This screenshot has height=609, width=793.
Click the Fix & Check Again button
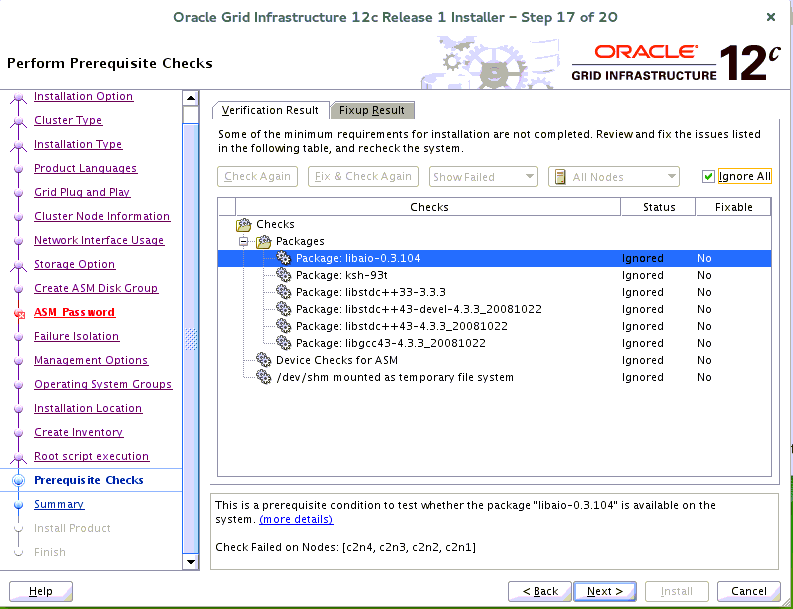tap(363, 177)
